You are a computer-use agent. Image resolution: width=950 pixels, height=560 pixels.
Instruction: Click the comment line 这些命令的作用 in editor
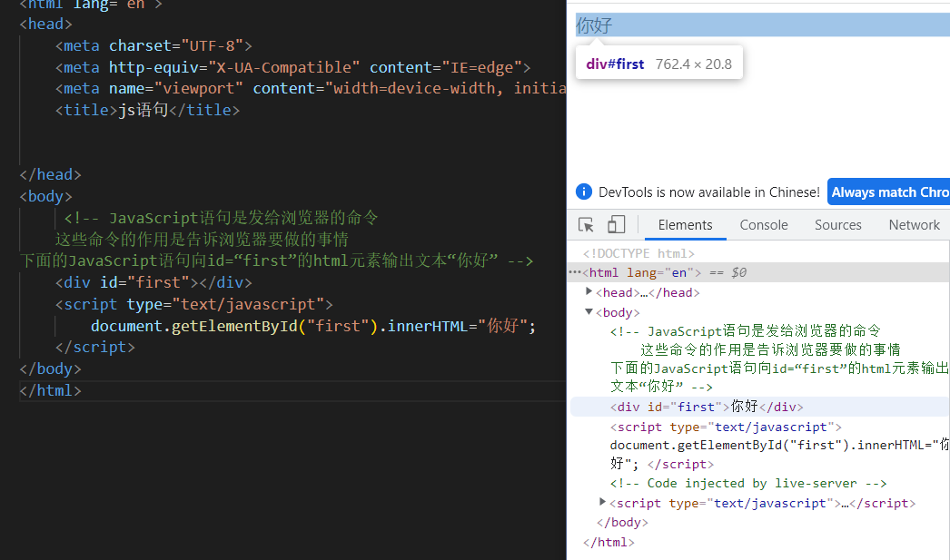(x=202, y=239)
